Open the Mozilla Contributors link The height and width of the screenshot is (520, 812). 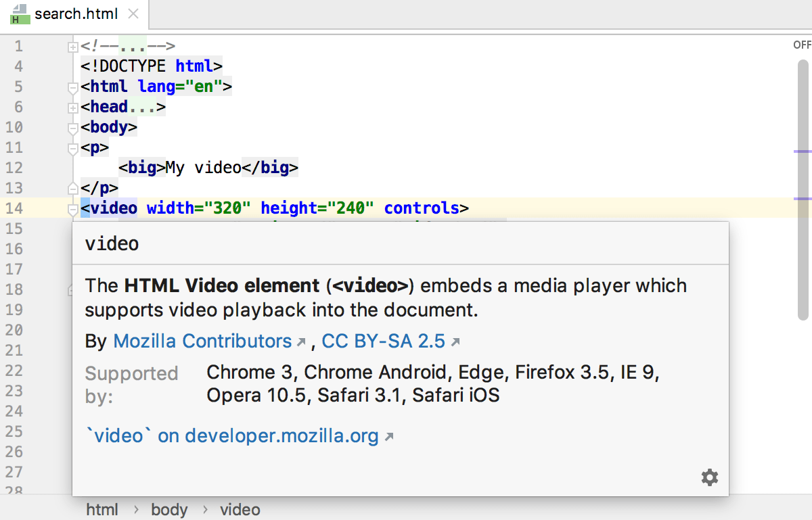204,341
